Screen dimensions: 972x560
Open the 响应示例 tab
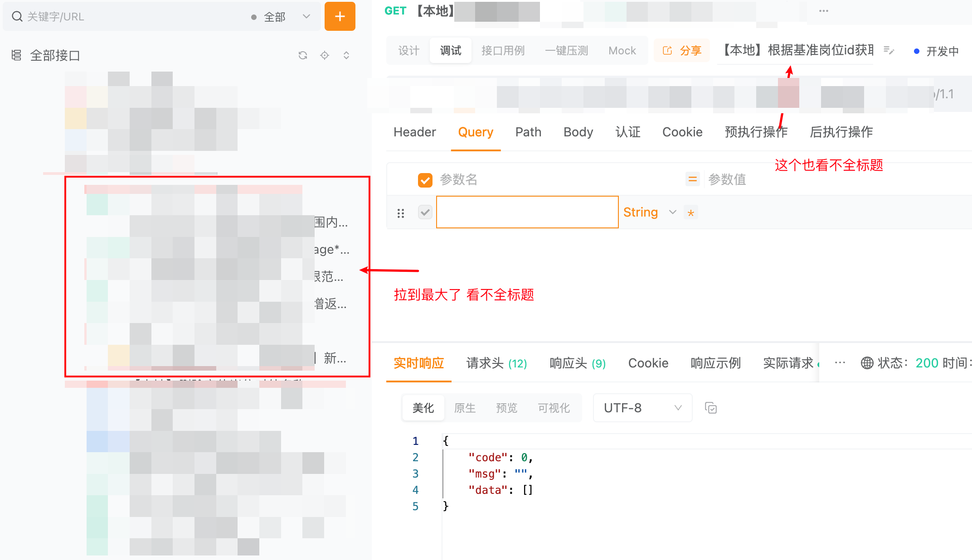point(715,363)
